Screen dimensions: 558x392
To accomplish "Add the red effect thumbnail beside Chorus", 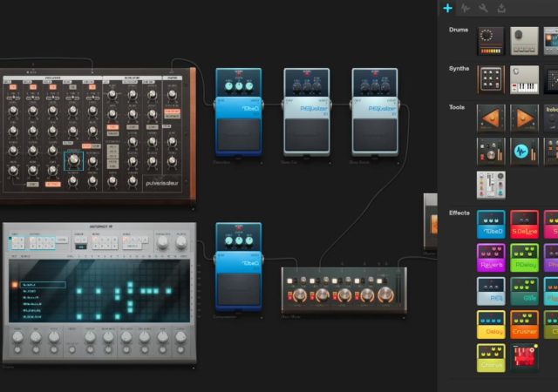I will coord(524,357).
